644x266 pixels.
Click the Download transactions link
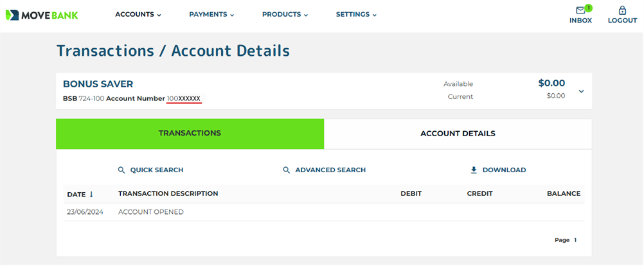pos(504,170)
